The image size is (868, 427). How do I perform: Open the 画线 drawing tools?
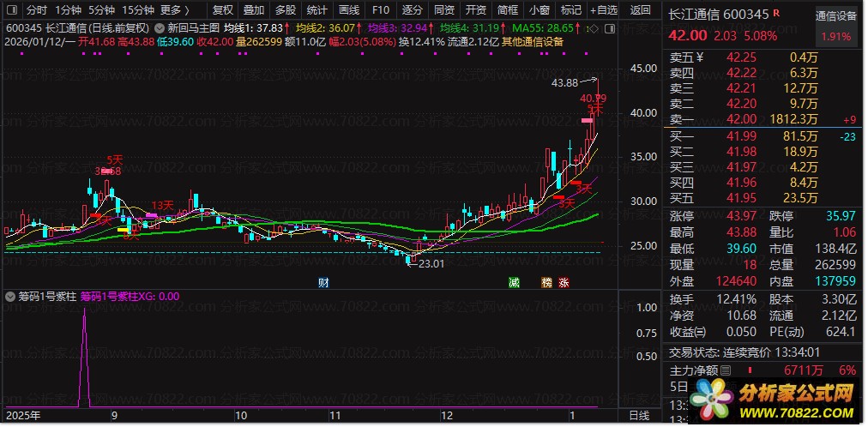coord(349,10)
